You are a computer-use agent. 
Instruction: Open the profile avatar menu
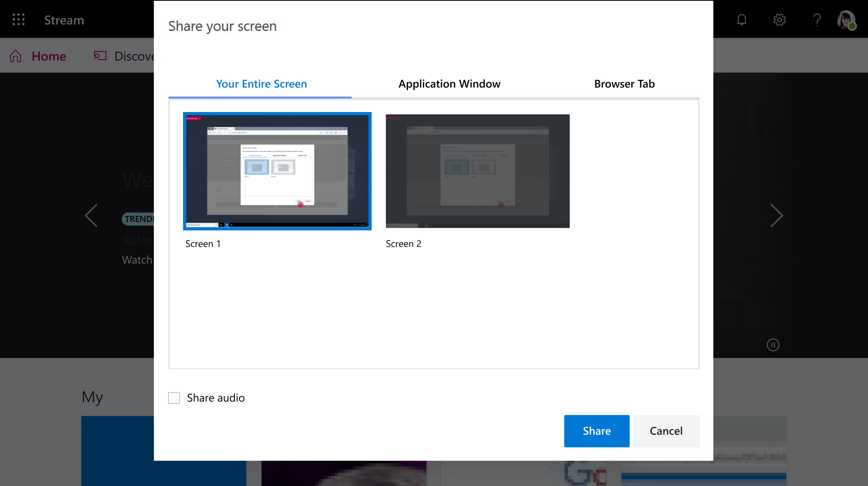846,19
